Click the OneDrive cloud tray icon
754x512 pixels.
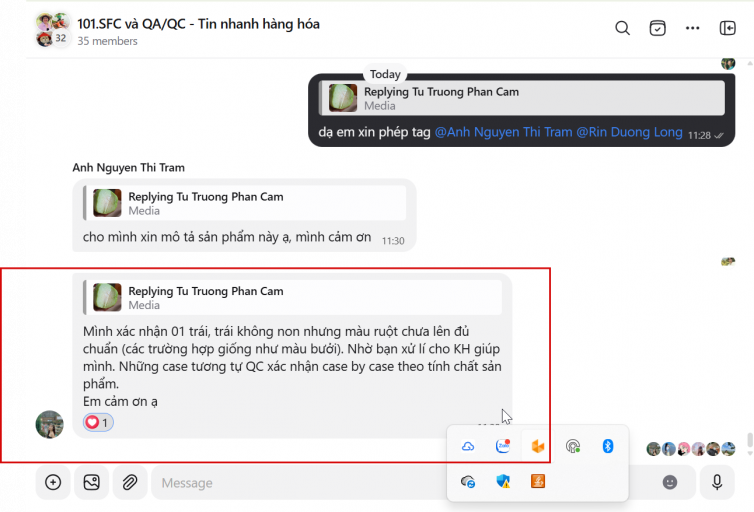pyautogui.click(x=468, y=447)
